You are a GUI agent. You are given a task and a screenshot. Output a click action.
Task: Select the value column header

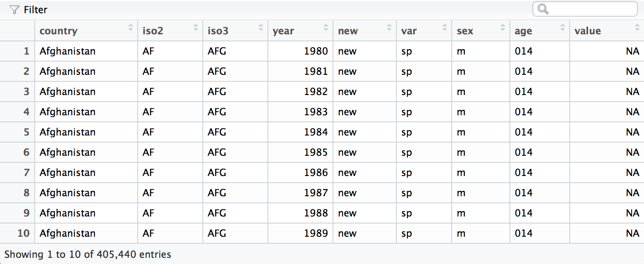click(587, 31)
